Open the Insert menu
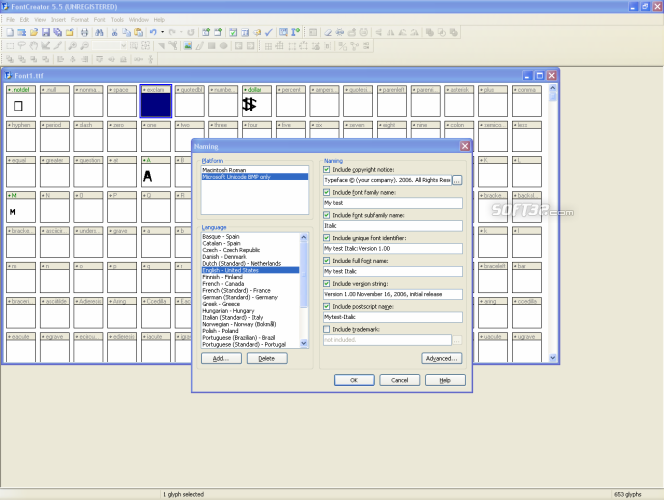Screen dimensions: 664x500 click(x=58, y=19)
